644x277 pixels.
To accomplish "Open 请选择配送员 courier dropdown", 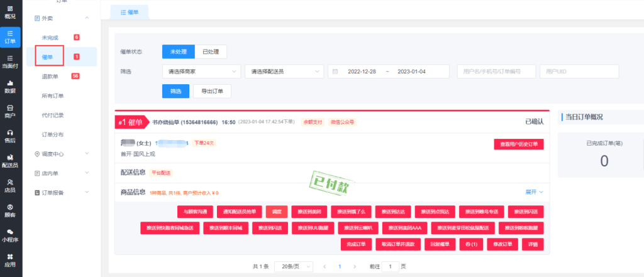I will pyautogui.click(x=284, y=72).
